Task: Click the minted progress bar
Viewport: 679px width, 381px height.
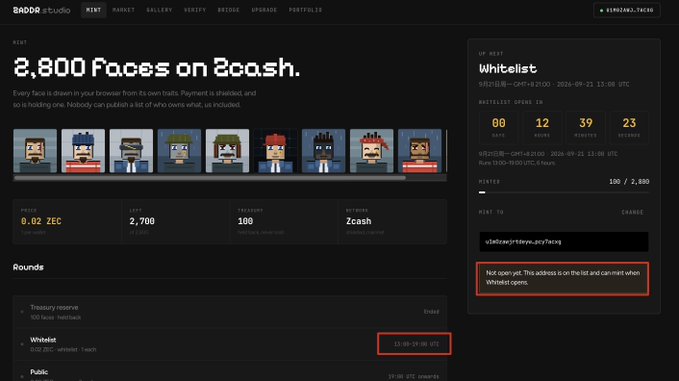Action: [564, 193]
